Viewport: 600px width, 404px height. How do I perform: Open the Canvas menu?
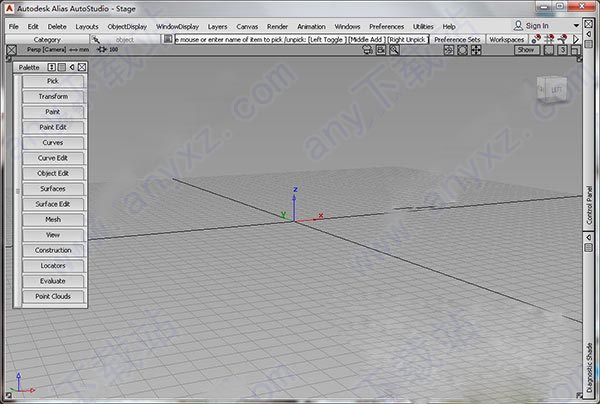[x=247, y=26]
